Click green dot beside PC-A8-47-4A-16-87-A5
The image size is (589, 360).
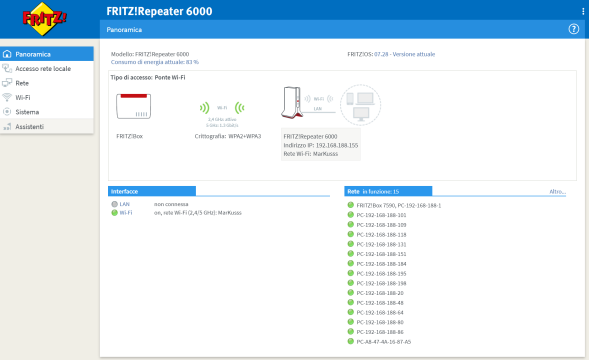click(x=350, y=342)
